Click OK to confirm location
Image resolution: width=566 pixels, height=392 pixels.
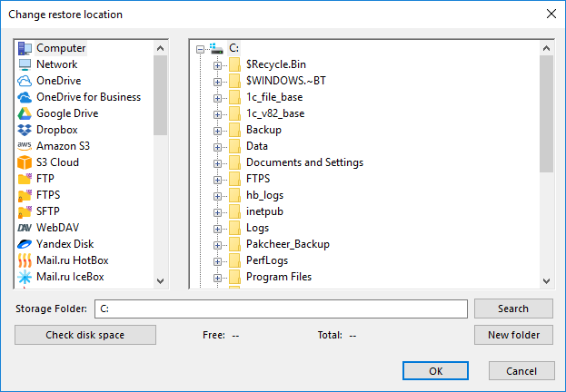click(435, 370)
